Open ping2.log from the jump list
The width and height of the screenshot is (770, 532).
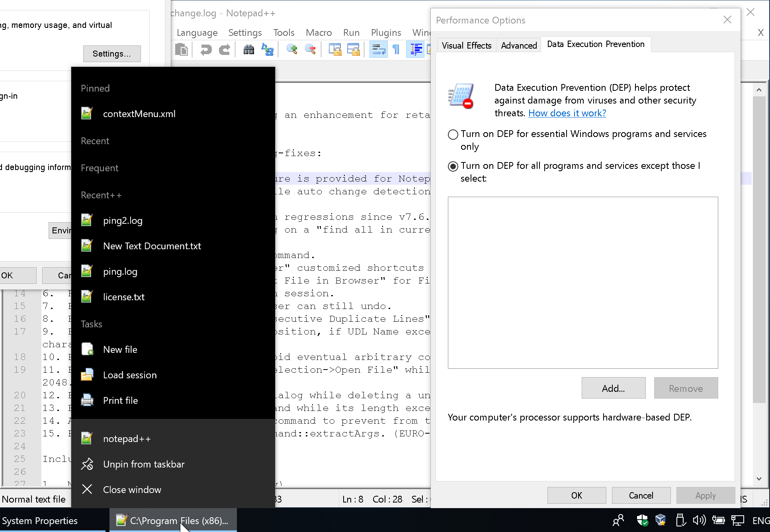coord(123,221)
